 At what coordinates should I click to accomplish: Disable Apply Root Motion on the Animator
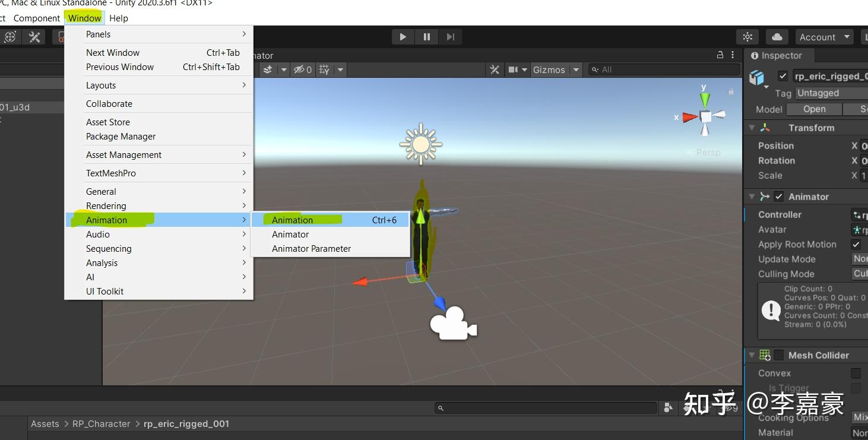pos(856,244)
